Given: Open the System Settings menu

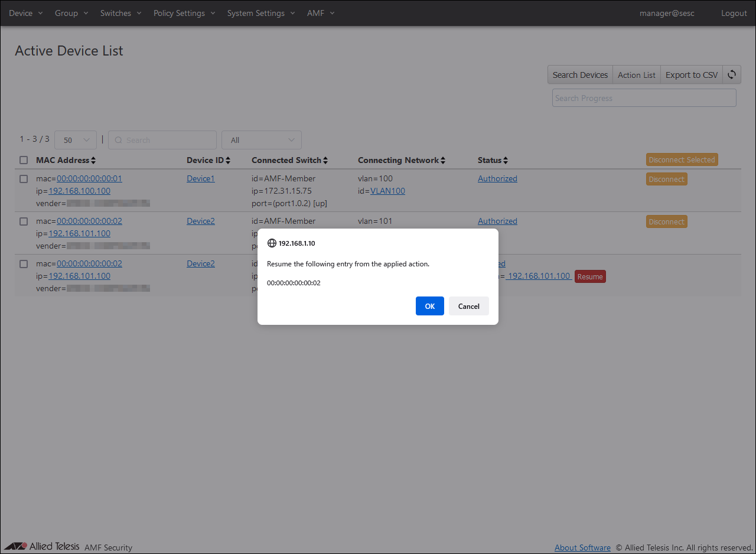Looking at the screenshot, I should (260, 13).
